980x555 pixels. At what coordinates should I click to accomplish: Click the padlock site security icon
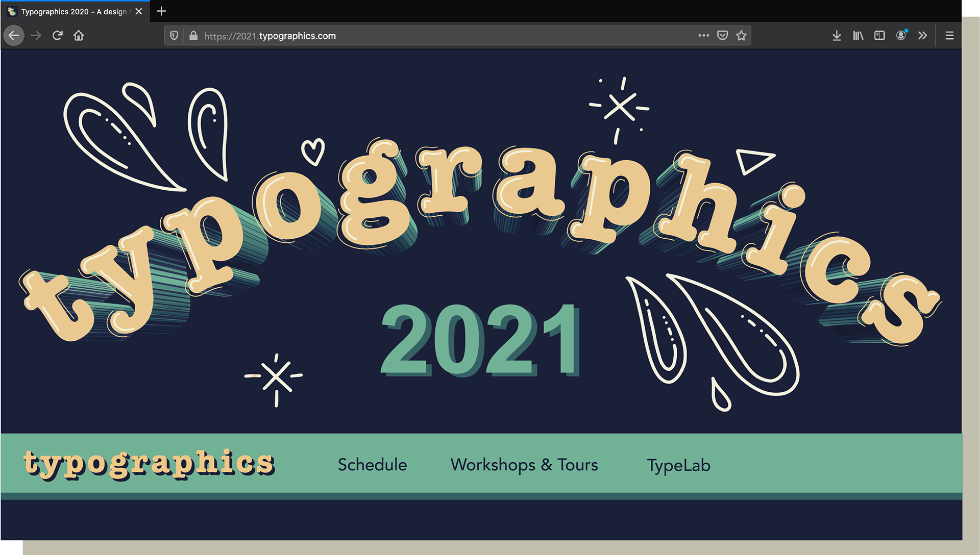click(x=193, y=36)
